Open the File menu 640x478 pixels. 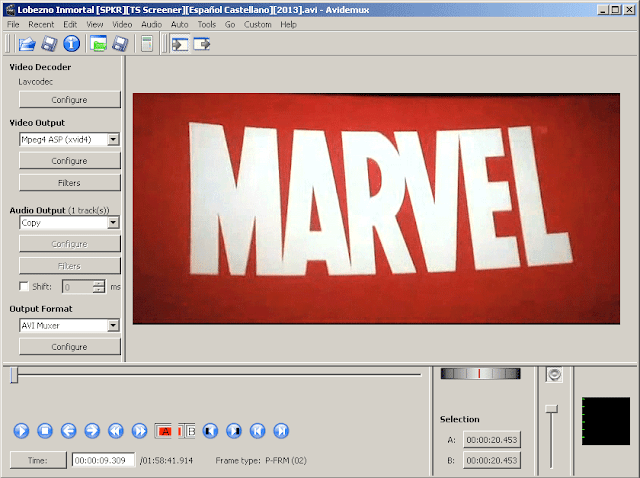click(x=13, y=24)
